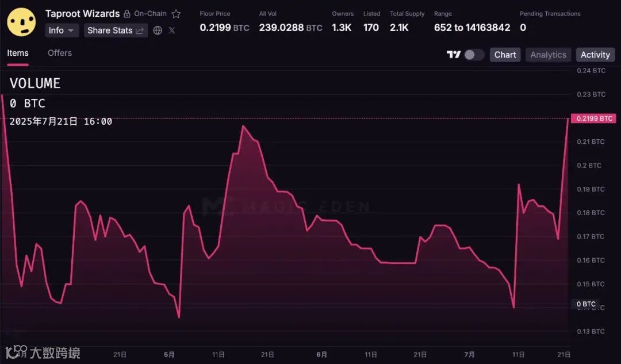Image resolution: width=621 pixels, height=364 pixels.
Task: Click the 5月 date axis label
Action: pyautogui.click(x=169, y=354)
